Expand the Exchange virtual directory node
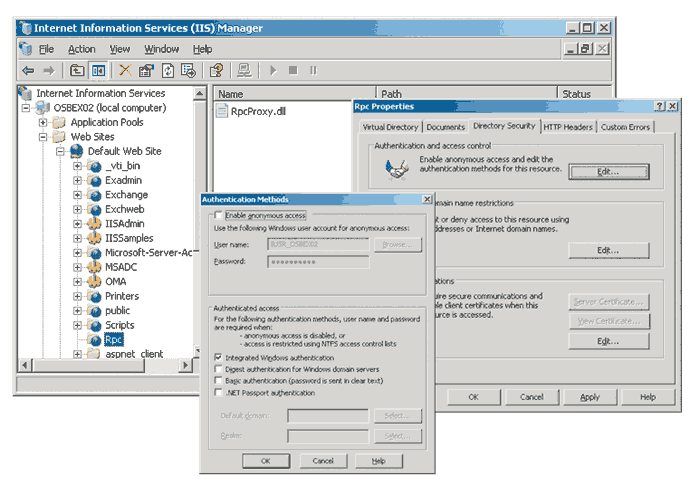Screen dimensions: 700x486 coord(78,195)
